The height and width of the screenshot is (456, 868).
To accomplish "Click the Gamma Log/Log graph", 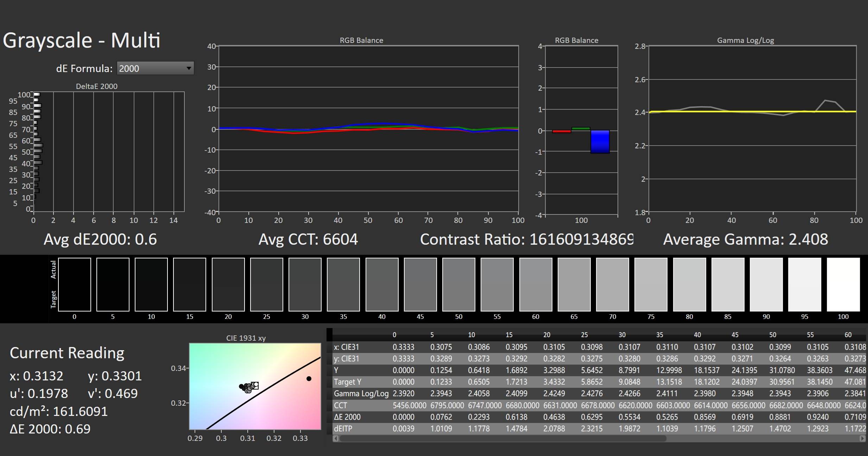I will (x=752, y=129).
